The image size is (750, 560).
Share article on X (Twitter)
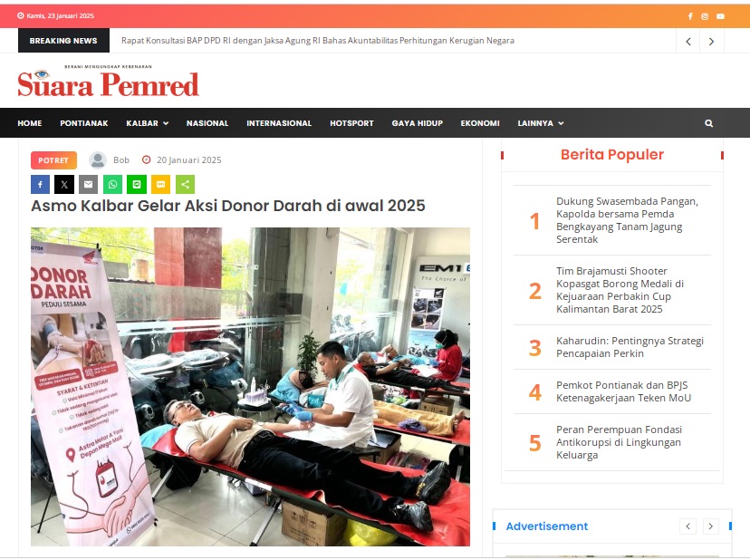[x=64, y=184]
